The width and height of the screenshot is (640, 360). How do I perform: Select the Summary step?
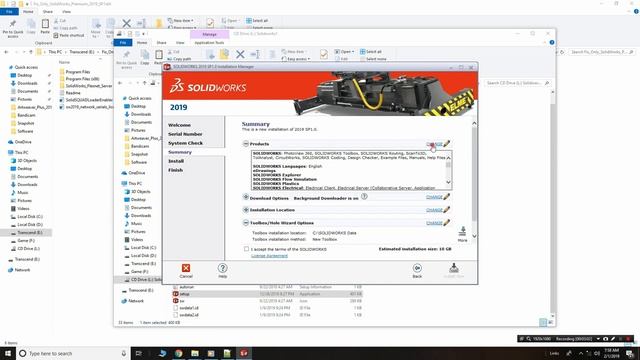180,152
